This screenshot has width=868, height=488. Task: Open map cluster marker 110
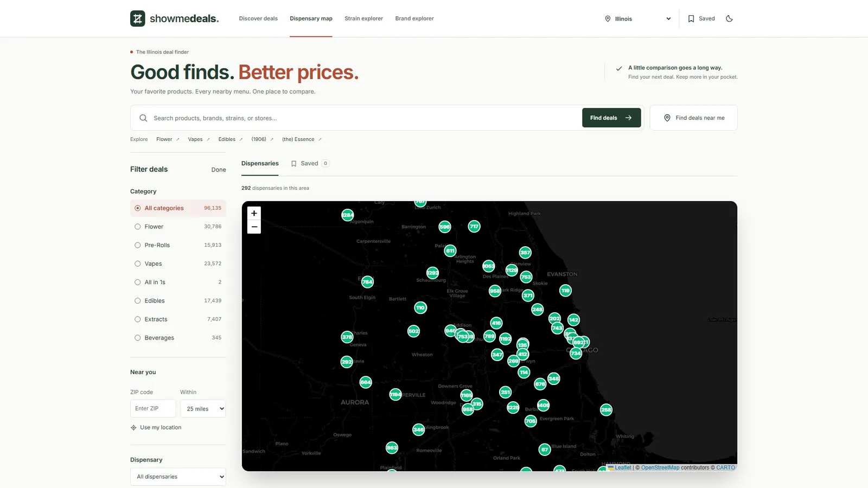pyautogui.click(x=420, y=307)
